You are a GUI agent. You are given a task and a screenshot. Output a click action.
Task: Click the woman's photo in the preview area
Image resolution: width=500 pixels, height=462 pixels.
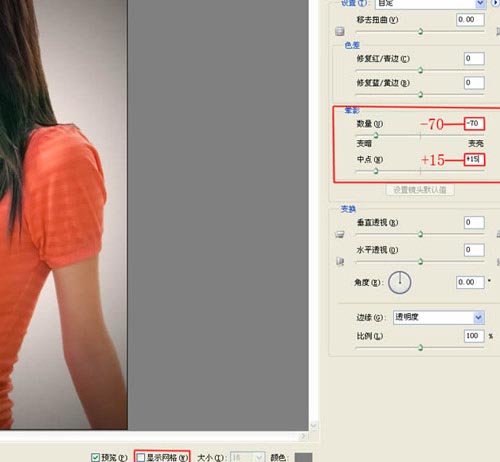point(64,215)
